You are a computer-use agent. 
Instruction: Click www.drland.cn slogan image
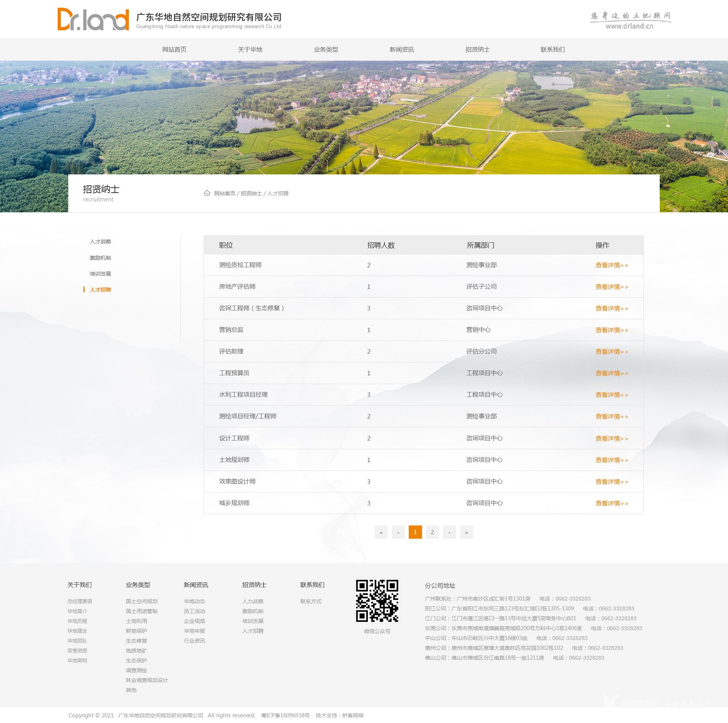[x=630, y=20]
